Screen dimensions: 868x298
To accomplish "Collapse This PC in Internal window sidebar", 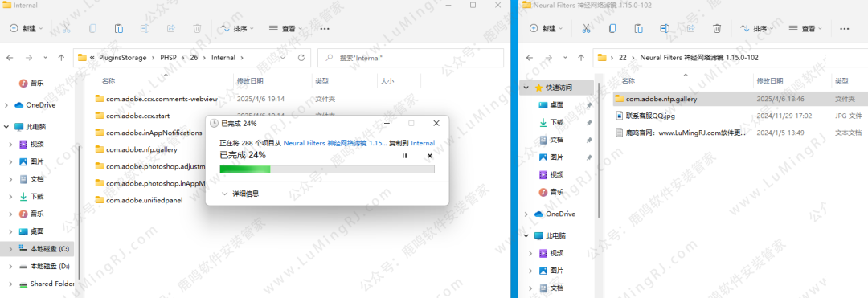I will (6, 127).
